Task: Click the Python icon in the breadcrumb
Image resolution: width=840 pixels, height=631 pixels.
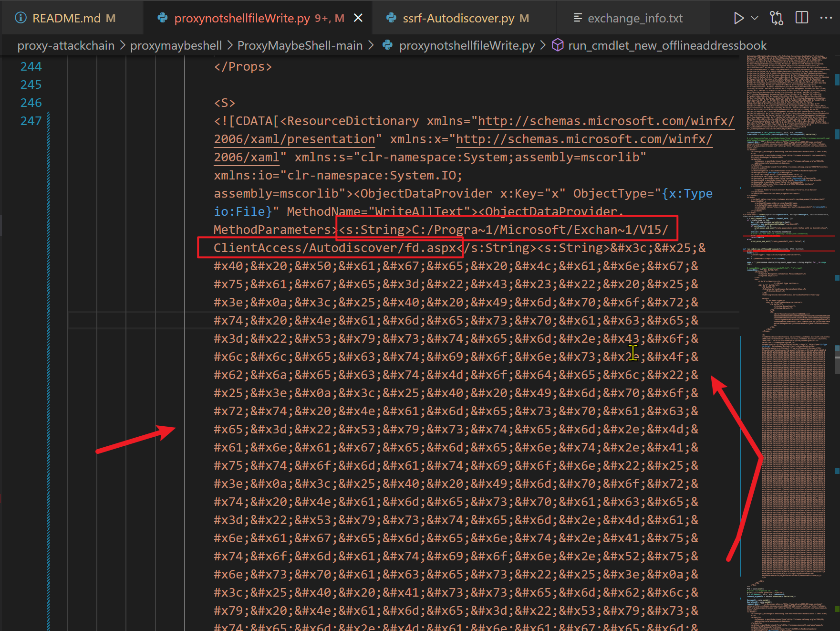Action: (x=388, y=45)
